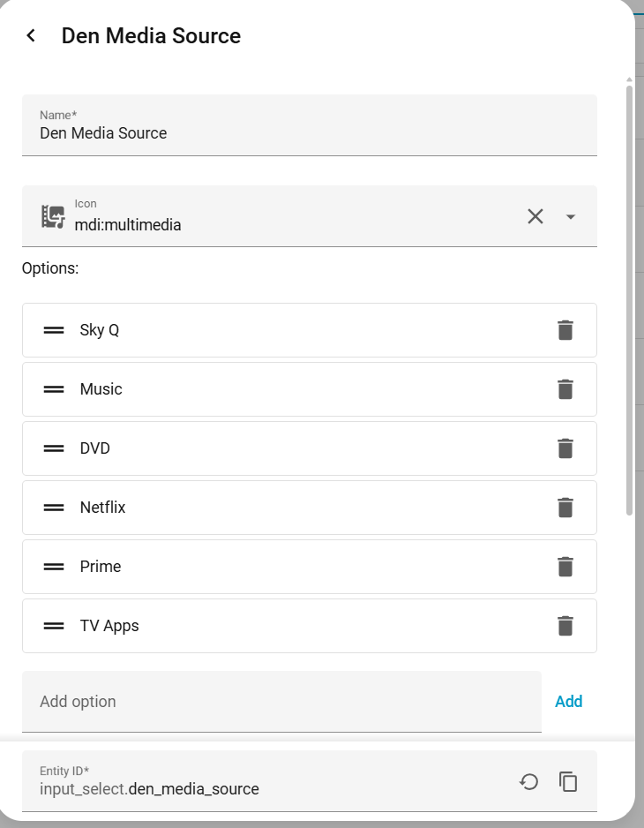Delete the Music option
644x828 pixels.
coord(565,389)
